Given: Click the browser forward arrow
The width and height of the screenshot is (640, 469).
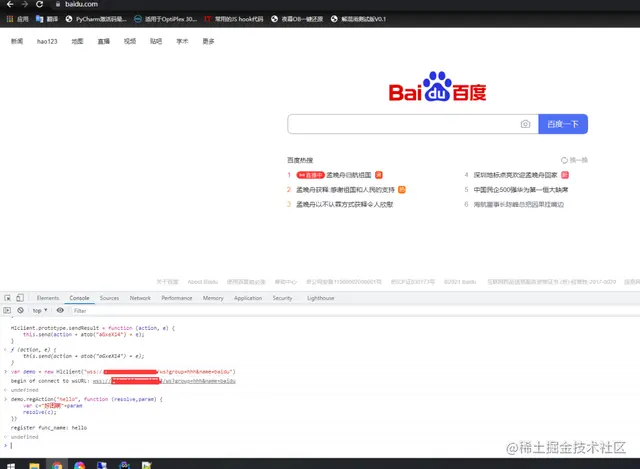Looking at the screenshot, I should 25,4.
